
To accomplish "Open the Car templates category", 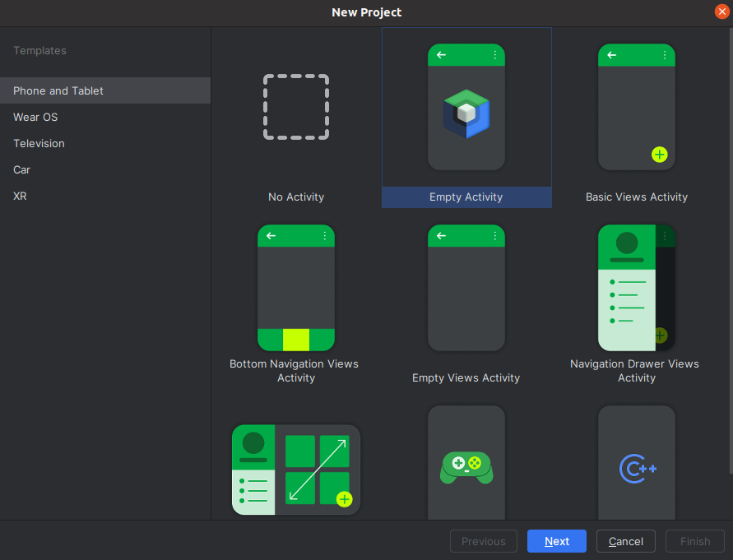I will (21, 169).
